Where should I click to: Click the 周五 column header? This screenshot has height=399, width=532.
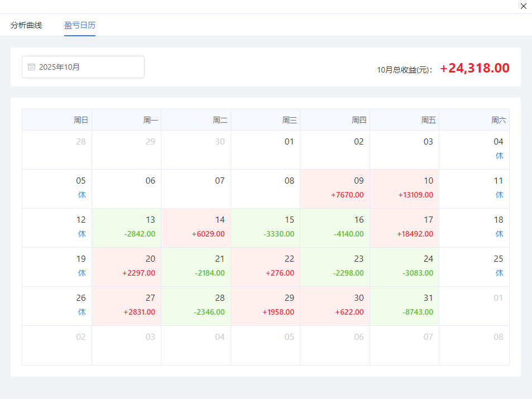pos(404,120)
